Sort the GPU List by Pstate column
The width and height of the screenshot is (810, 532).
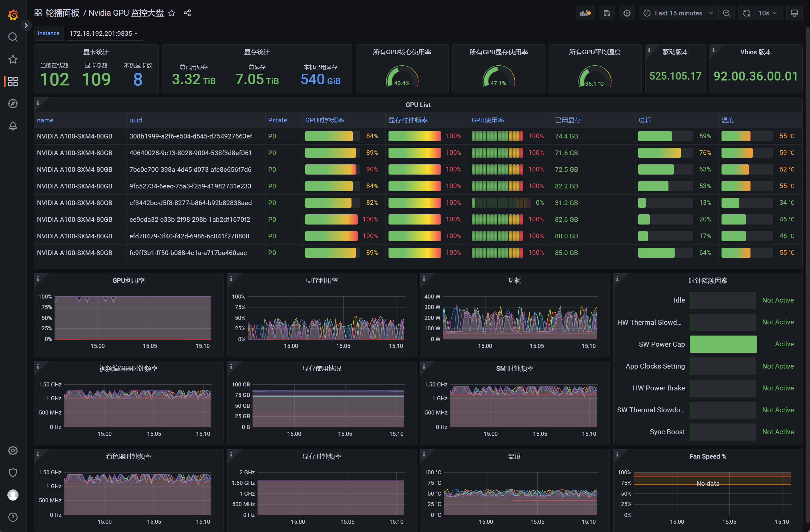click(x=278, y=120)
